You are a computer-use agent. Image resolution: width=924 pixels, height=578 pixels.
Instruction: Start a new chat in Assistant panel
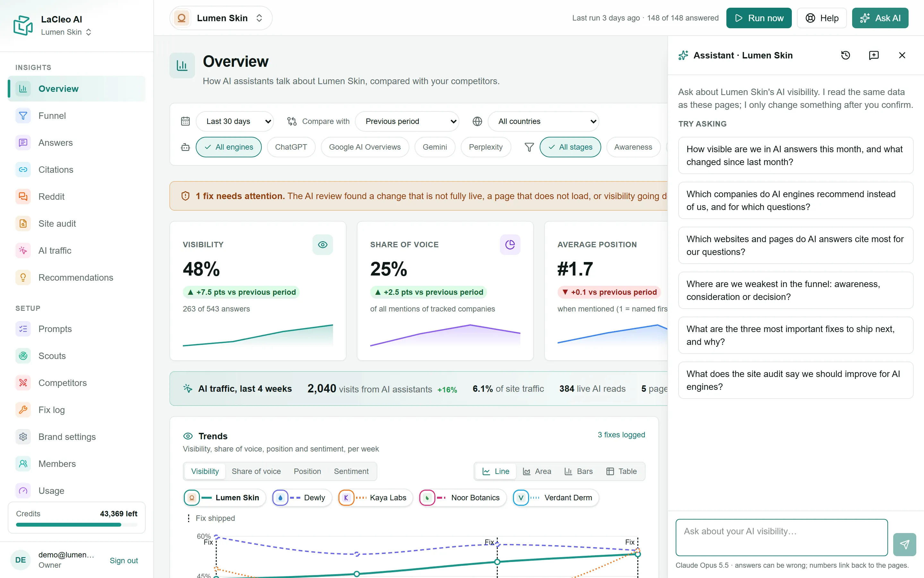[874, 55]
